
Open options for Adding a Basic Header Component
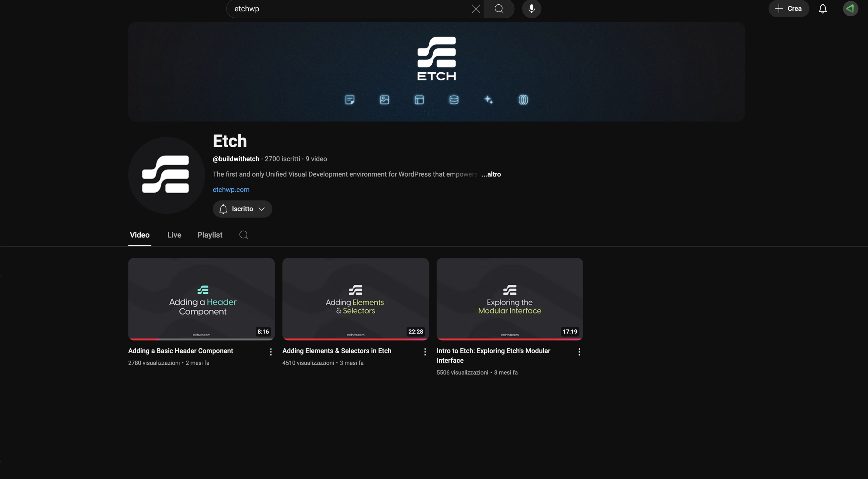point(270,352)
